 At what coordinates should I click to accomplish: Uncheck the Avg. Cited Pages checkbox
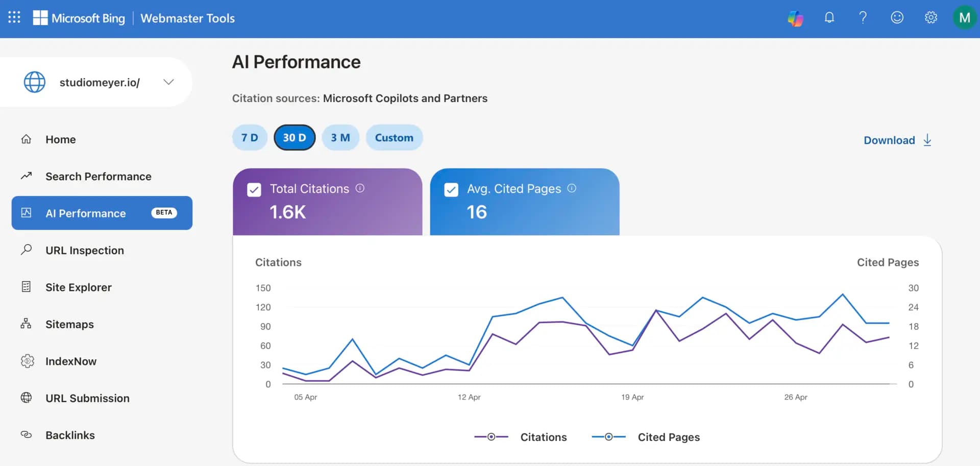tap(451, 190)
